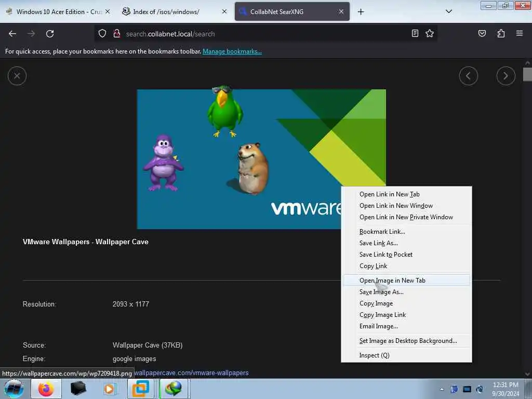The width and height of the screenshot is (532, 399).
Task: Click the forward navigation arrow
Action: [x=31, y=34]
